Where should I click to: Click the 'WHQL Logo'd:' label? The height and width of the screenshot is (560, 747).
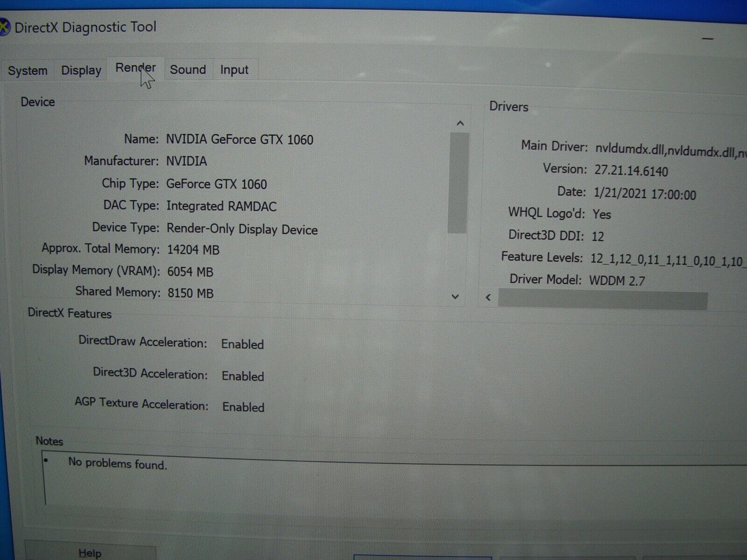547,213
